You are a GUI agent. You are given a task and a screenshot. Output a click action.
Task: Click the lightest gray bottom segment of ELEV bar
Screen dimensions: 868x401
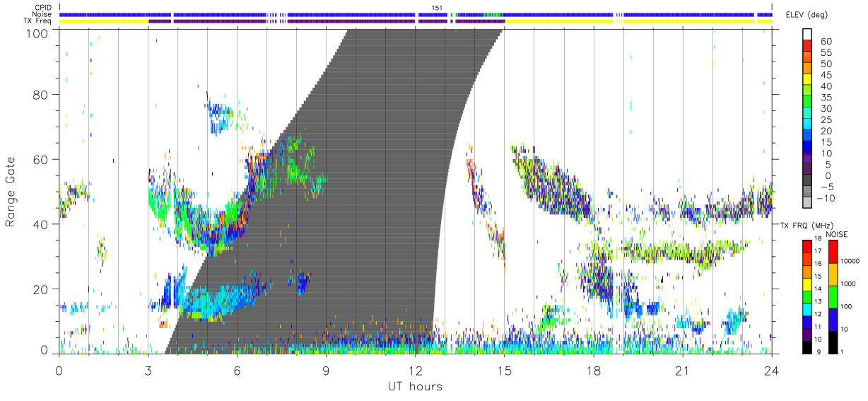[807, 203]
